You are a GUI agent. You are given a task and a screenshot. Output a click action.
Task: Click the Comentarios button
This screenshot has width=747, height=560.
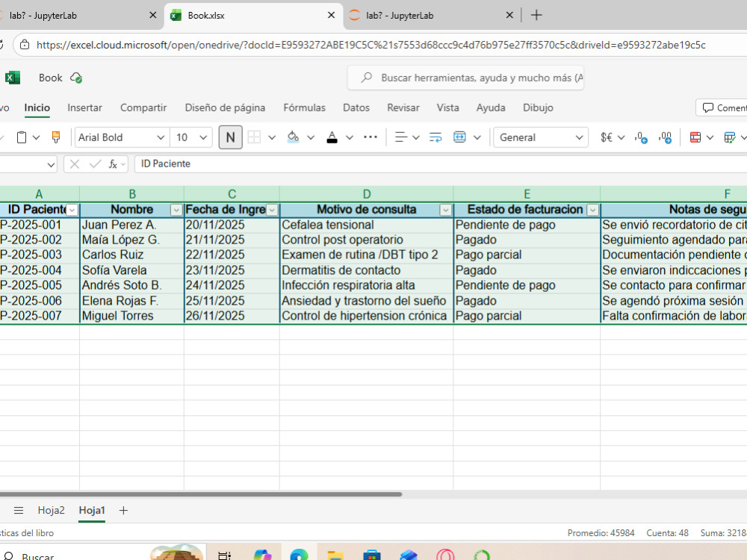click(x=722, y=108)
